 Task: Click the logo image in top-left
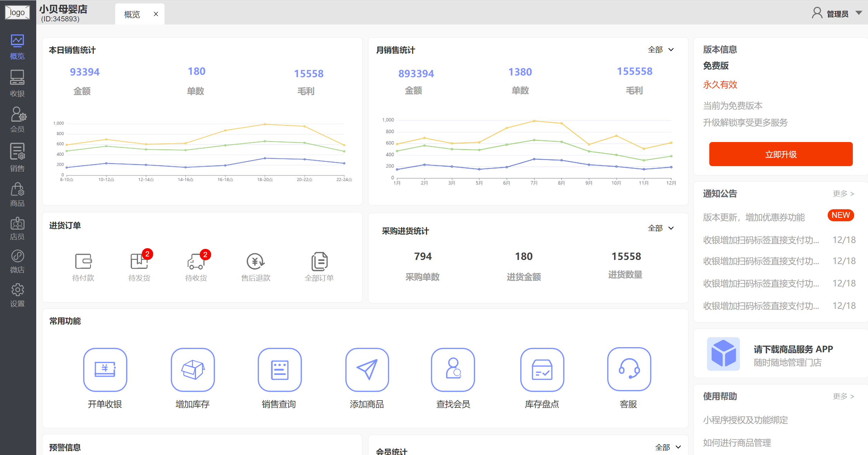pyautogui.click(x=17, y=12)
